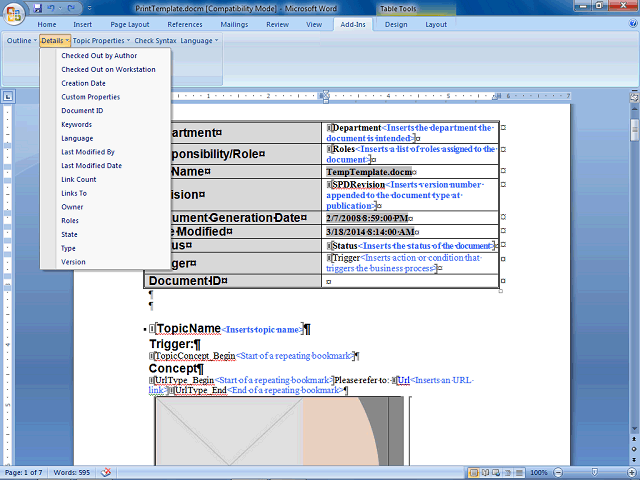640x480 pixels.
Task: Open the Mailings ribbon tab
Action: pos(234,24)
